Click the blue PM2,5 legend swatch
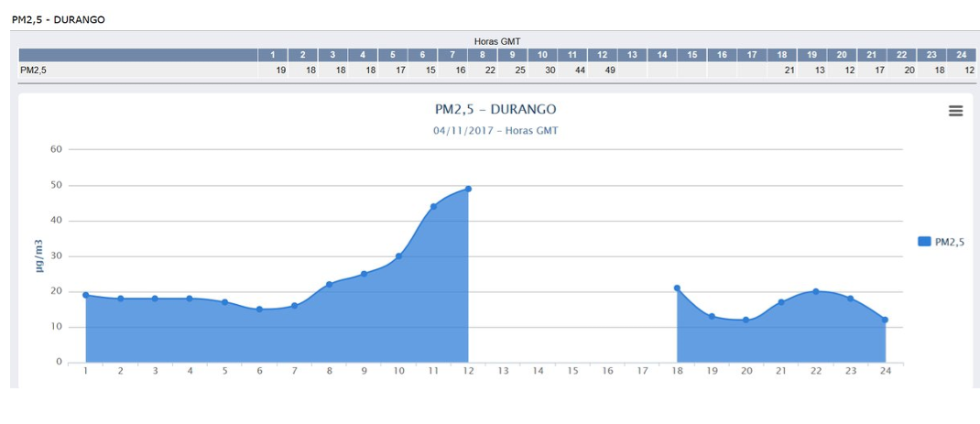This screenshot has height=424, width=980. point(924,242)
